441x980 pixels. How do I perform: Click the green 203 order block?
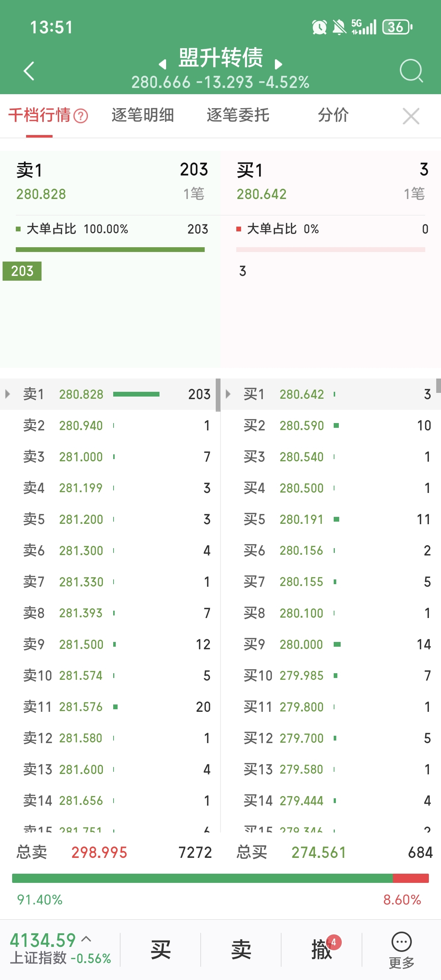point(22,271)
